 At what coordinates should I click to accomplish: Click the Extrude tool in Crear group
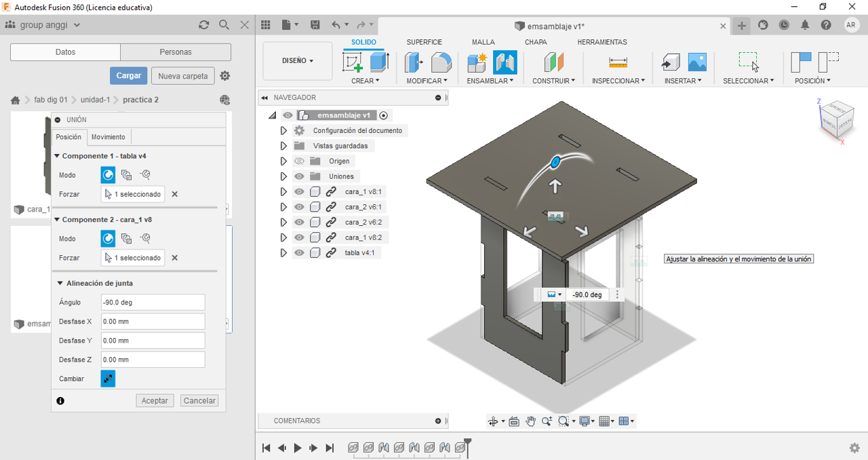click(x=379, y=62)
